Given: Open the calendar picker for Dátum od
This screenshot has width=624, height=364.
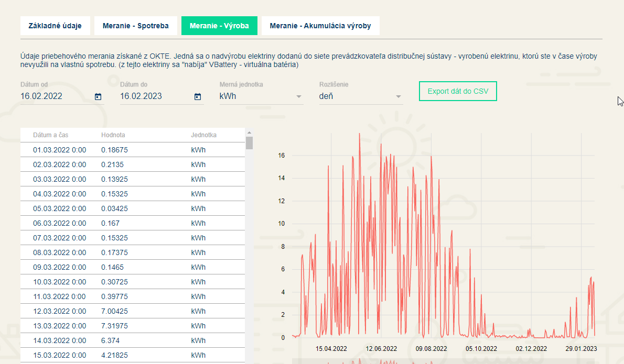Looking at the screenshot, I should (98, 96).
